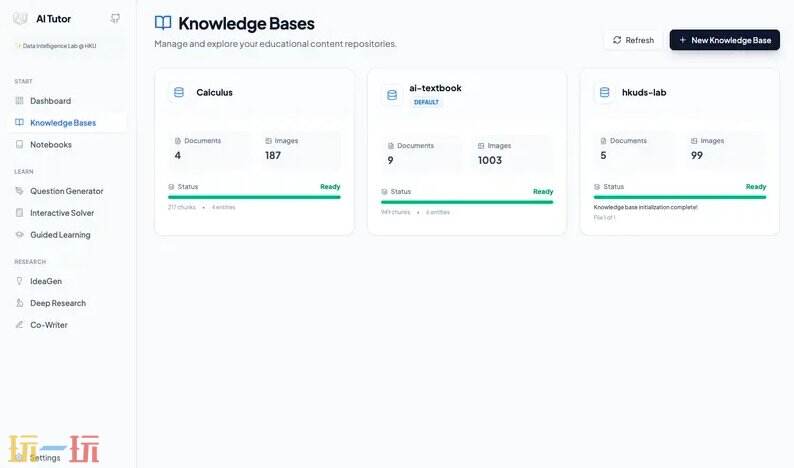This screenshot has height=468, width=794.
Task: Click the Dashboard grid icon in sidebar
Action: 20,101
